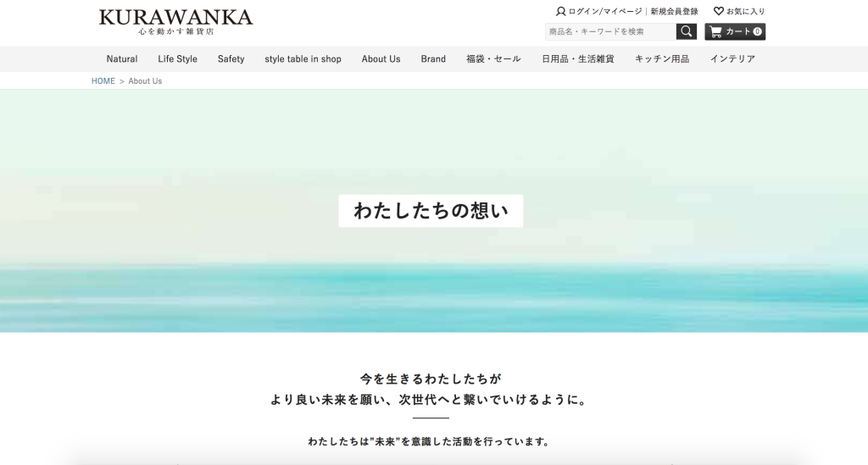The width and height of the screenshot is (868, 465).
Task: Click the ログイン/マイページ link
Action: click(605, 11)
